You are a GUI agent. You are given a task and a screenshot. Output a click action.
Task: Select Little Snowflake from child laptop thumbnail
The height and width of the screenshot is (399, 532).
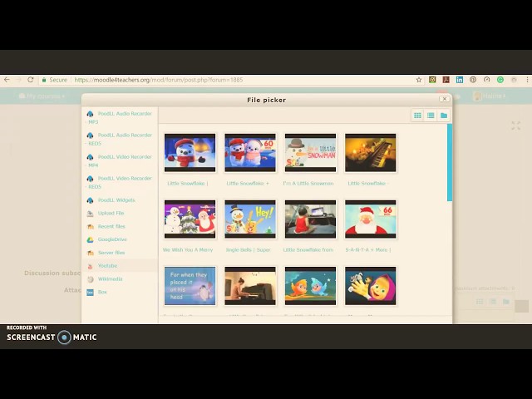click(310, 219)
